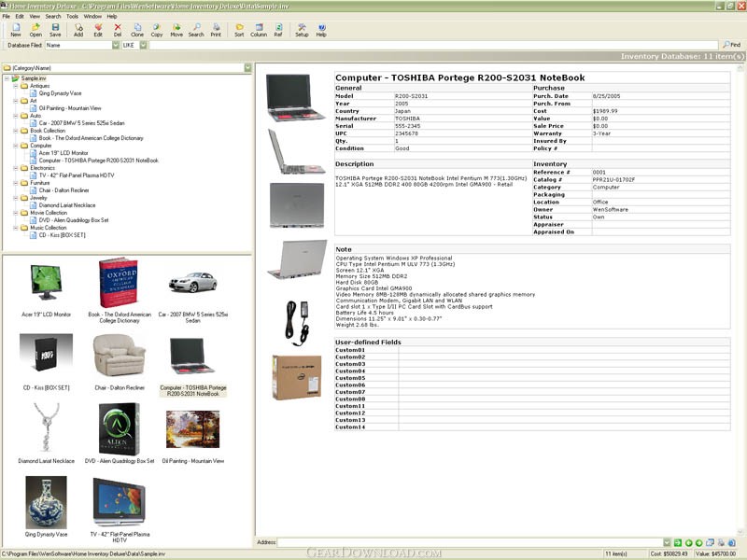Select Oil Painting - Mountain View tree item
The height and width of the screenshot is (560, 747).
[70, 108]
